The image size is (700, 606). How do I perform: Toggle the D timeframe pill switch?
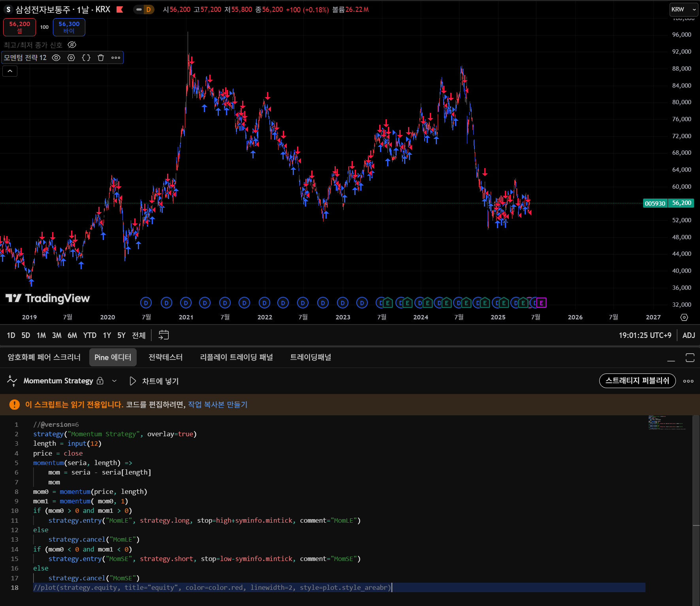(143, 9)
